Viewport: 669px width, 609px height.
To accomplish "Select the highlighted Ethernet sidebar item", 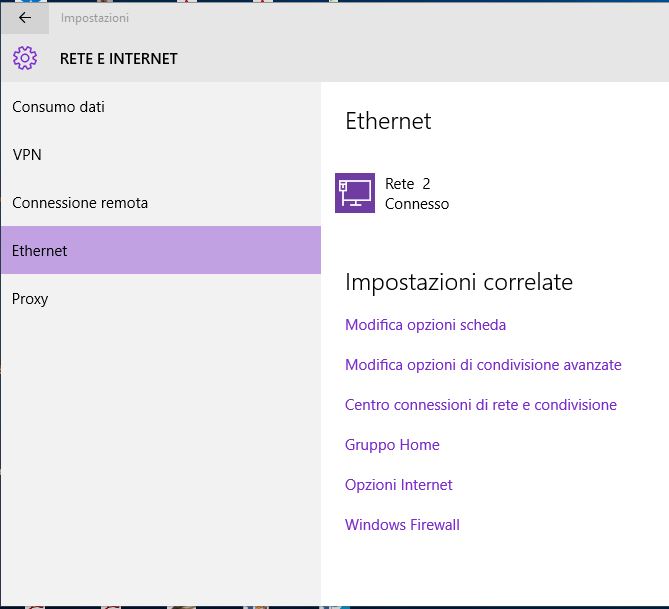I will tap(160, 251).
